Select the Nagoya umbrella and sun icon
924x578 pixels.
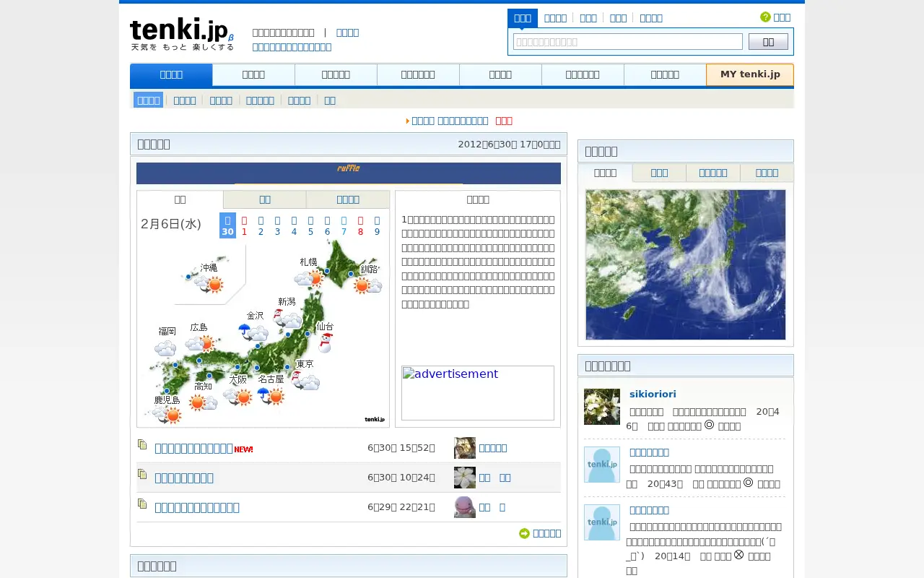pyautogui.click(x=271, y=396)
